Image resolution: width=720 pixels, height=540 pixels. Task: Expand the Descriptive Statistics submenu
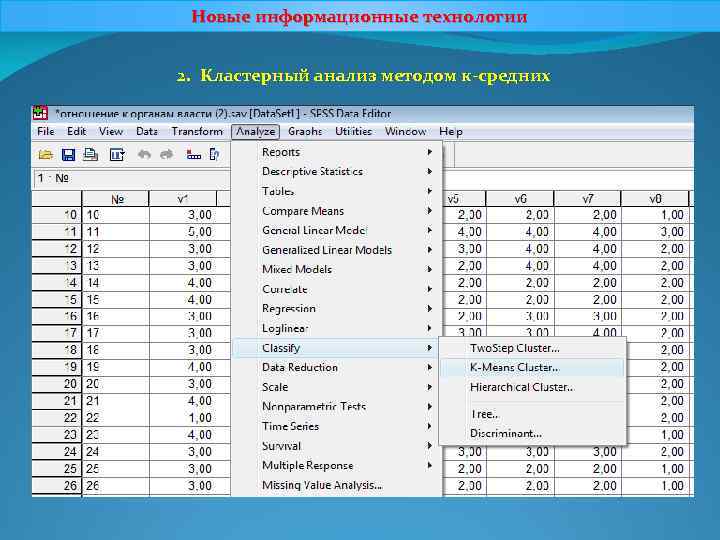tap(337, 172)
